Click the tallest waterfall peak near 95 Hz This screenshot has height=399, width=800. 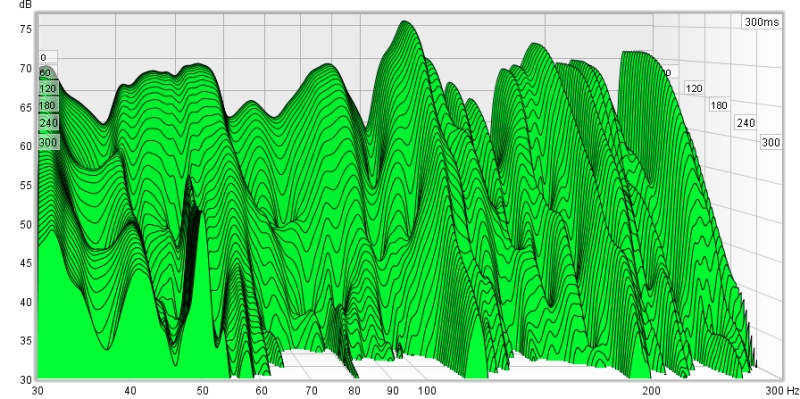tap(405, 22)
